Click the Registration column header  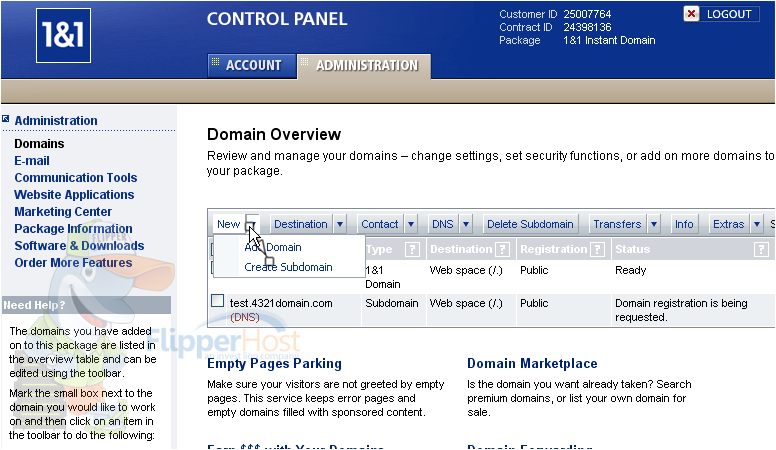point(553,249)
